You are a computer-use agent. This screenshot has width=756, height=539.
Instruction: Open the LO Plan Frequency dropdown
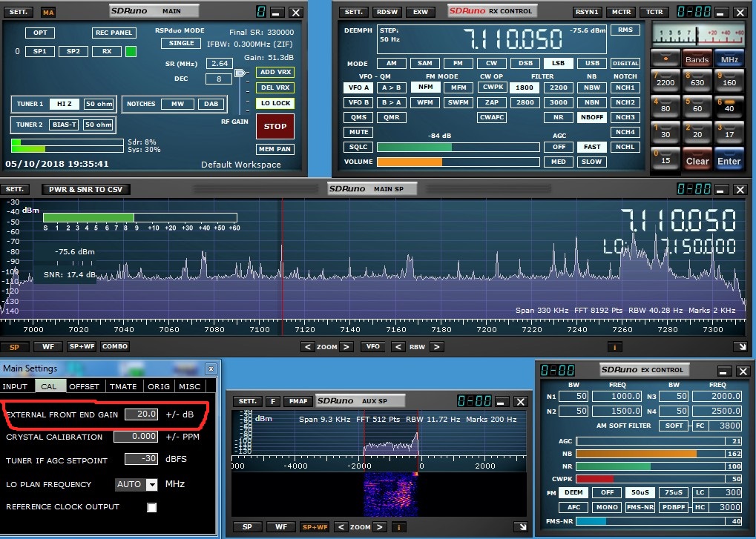coord(151,485)
